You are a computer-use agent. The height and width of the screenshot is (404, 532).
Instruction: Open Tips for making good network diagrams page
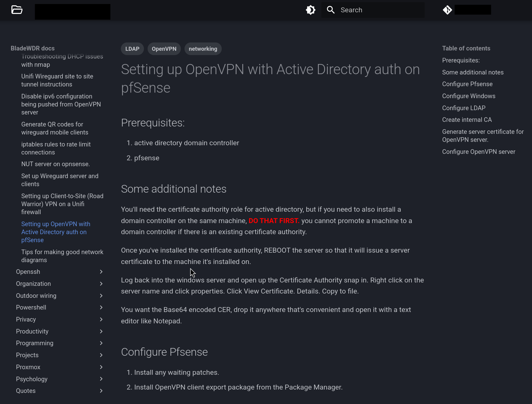pos(62,256)
